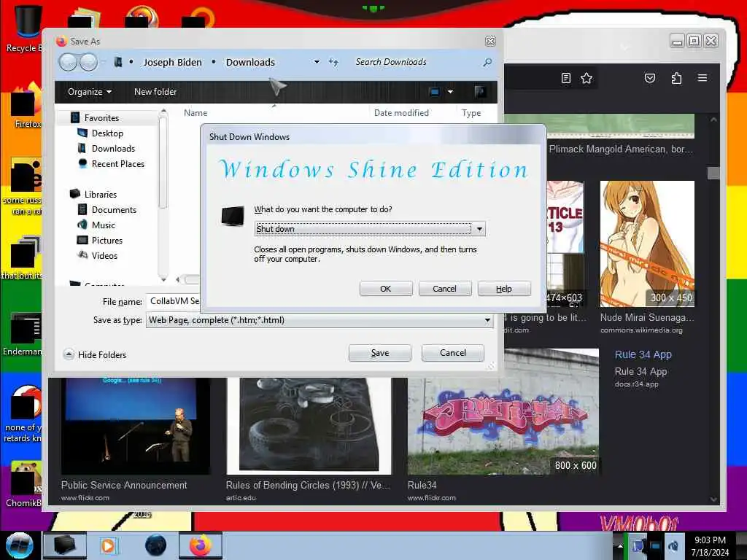This screenshot has width=747, height=560.
Task: Click the search magnifier icon
Action: (x=487, y=63)
